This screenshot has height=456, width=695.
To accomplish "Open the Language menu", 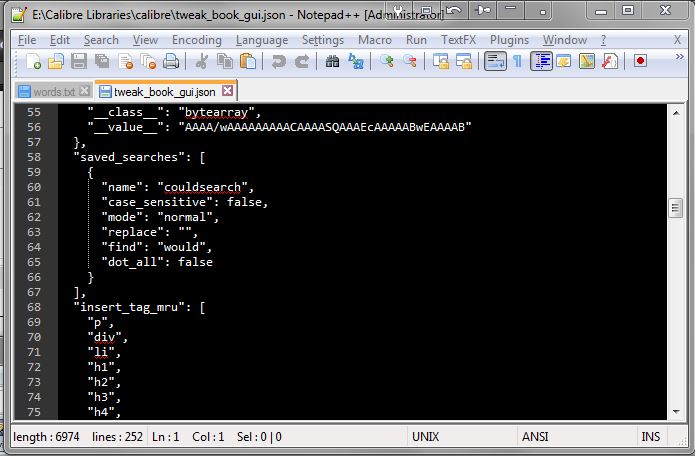I will click(262, 40).
